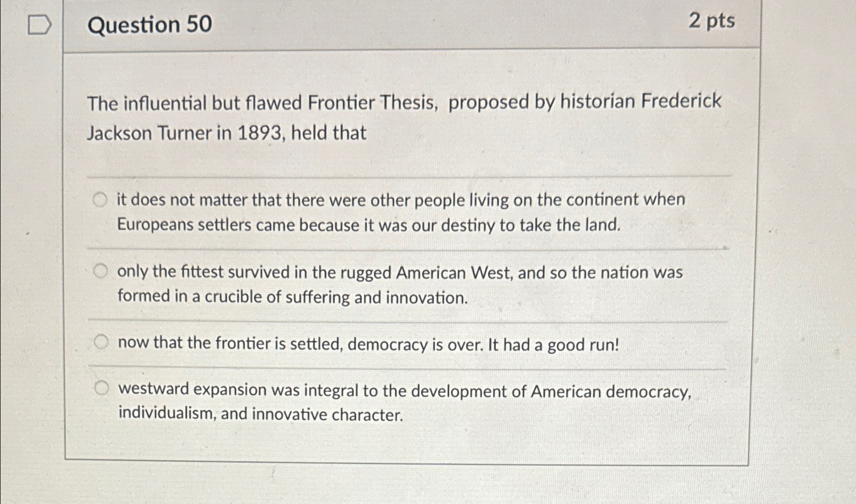This screenshot has width=856, height=504.
Task: Select the 'only the fittest survived' answer option
Action: click(x=101, y=271)
